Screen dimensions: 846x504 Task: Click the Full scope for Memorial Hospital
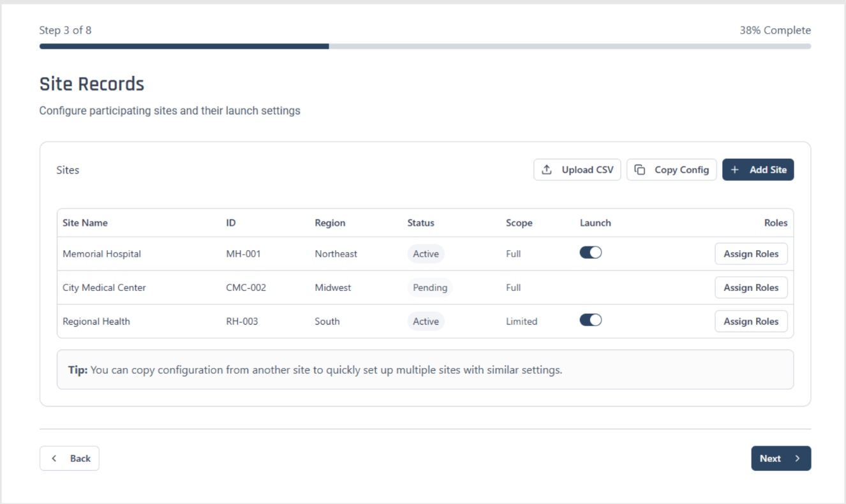coord(513,254)
